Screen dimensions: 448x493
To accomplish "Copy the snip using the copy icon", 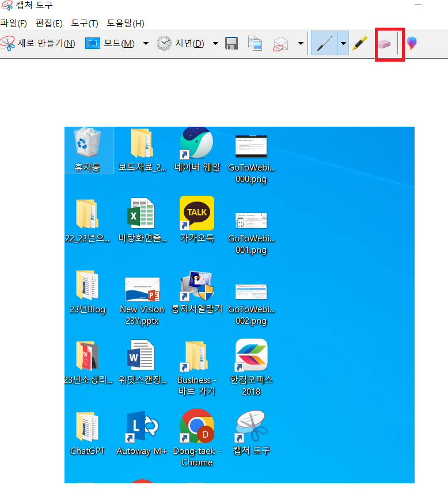I will coord(255,43).
